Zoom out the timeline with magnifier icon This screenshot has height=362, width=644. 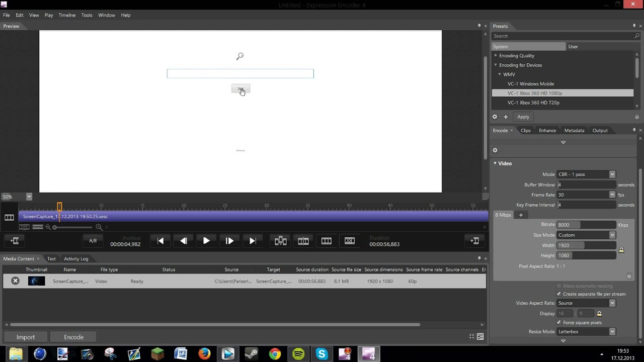tap(48, 227)
